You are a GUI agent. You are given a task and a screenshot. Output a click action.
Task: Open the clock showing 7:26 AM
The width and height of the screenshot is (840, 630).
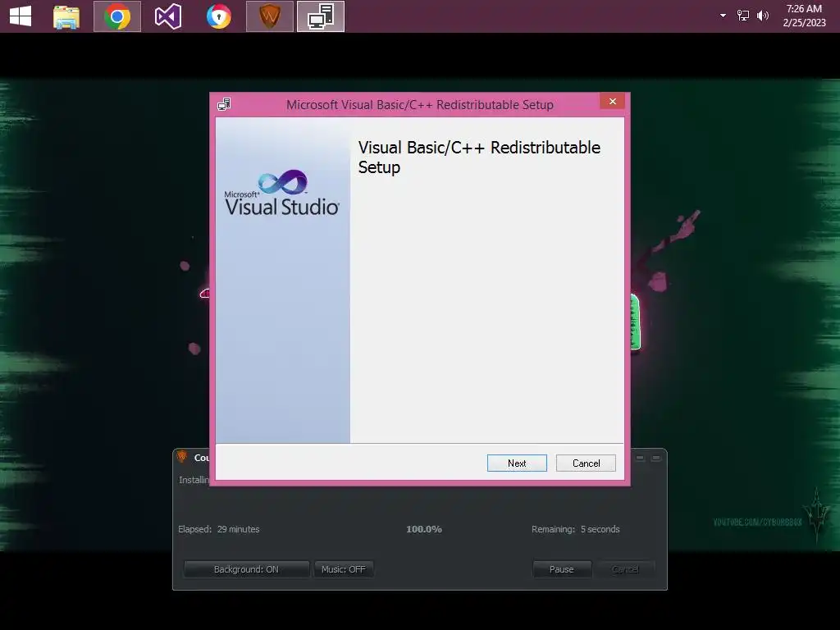click(804, 16)
